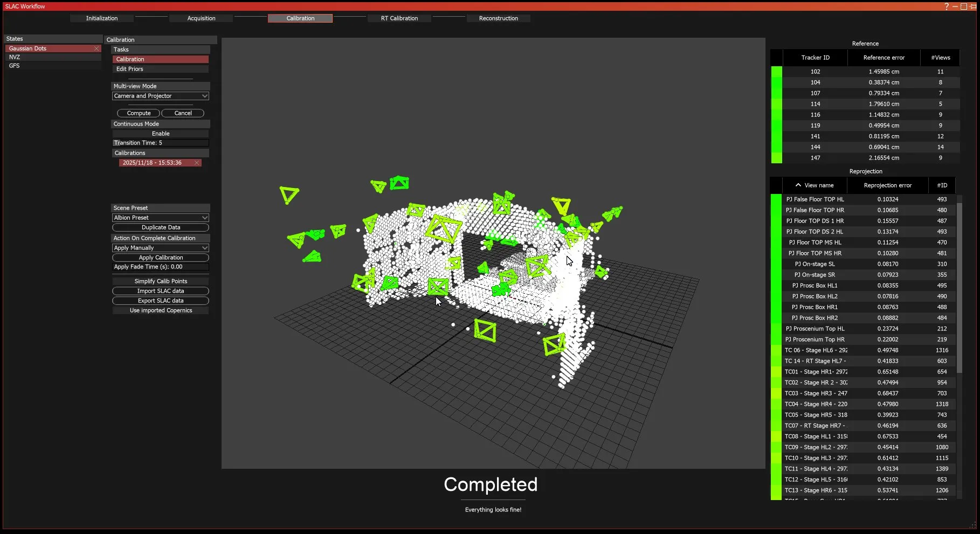
Task: Click Import SLAC data button
Action: pos(161,291)
